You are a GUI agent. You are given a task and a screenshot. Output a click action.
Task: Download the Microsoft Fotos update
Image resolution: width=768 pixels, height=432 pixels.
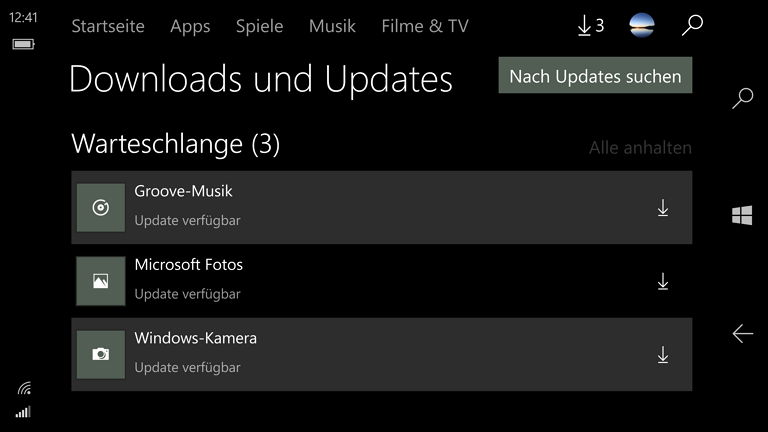pyautogui.click(x=663, y=281)
